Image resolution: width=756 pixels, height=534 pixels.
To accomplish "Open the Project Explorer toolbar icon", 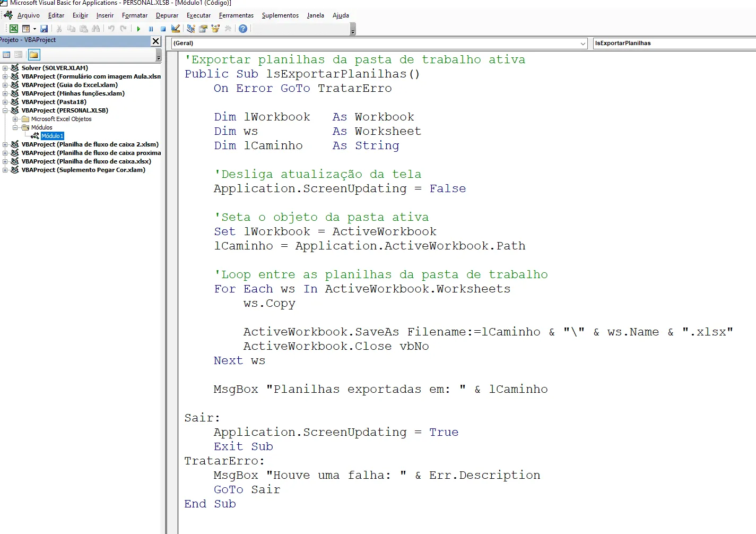I will 191,29.
